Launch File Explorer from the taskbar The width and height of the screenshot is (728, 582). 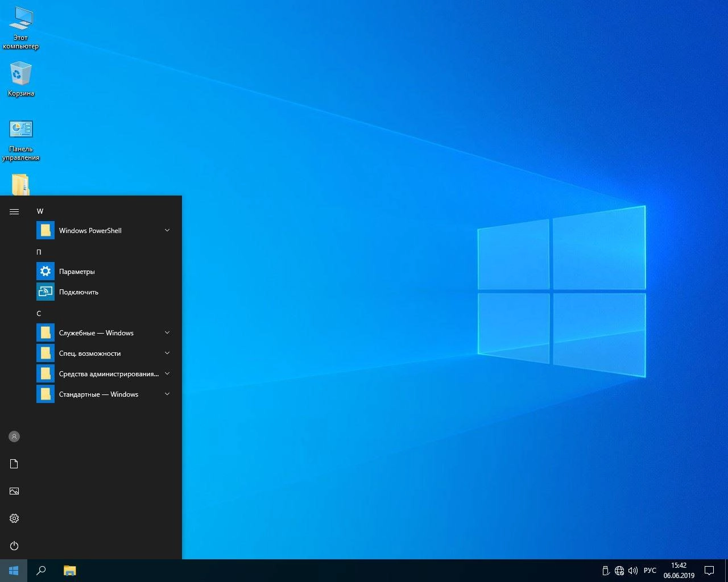[x=69, y=571]
